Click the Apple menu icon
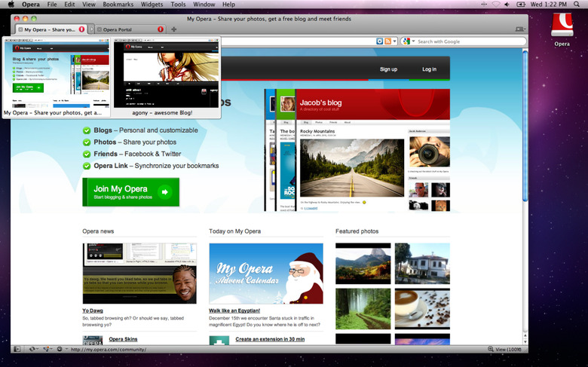This screenshot has width=588, height=367. pyautogui.click(x=11, y=5)
